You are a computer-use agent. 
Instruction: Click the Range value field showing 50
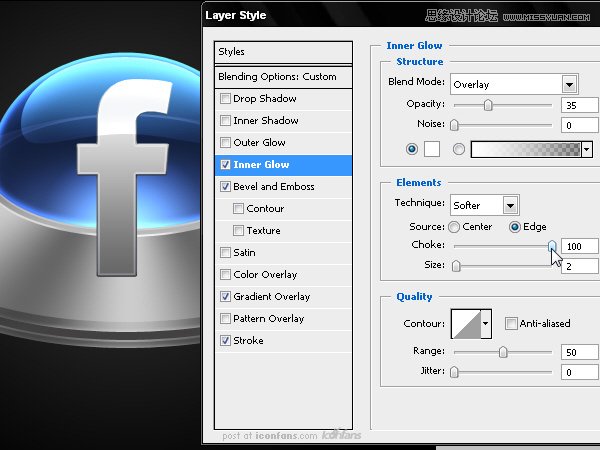coord(580,352)
